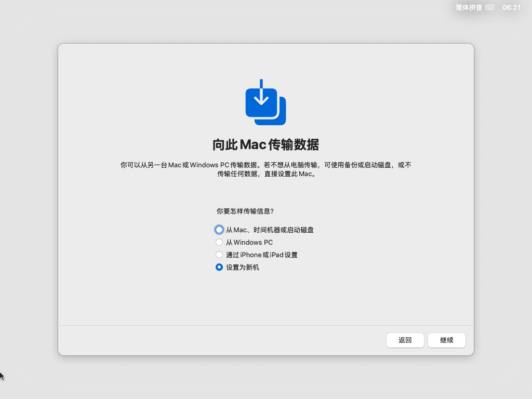The width and height of the screenshot is (532, 399).
Task: Click the 设置为新机 option label
Action: [x=242, y=267]
